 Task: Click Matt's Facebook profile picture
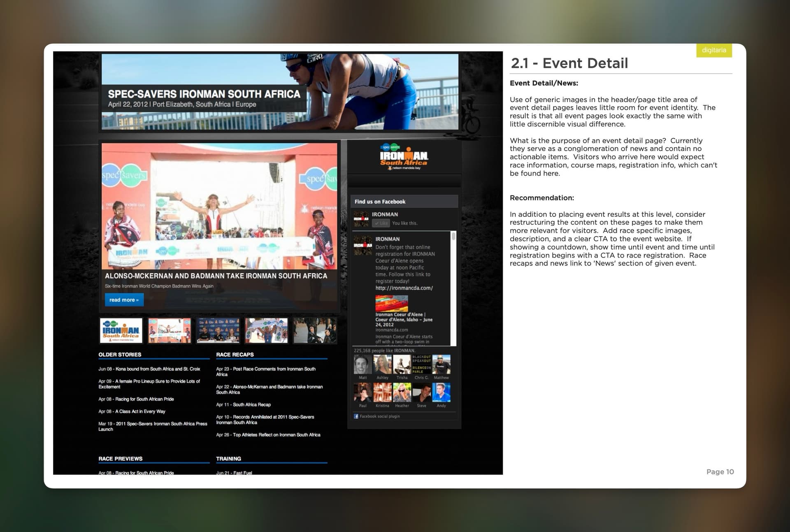point(362,365)
